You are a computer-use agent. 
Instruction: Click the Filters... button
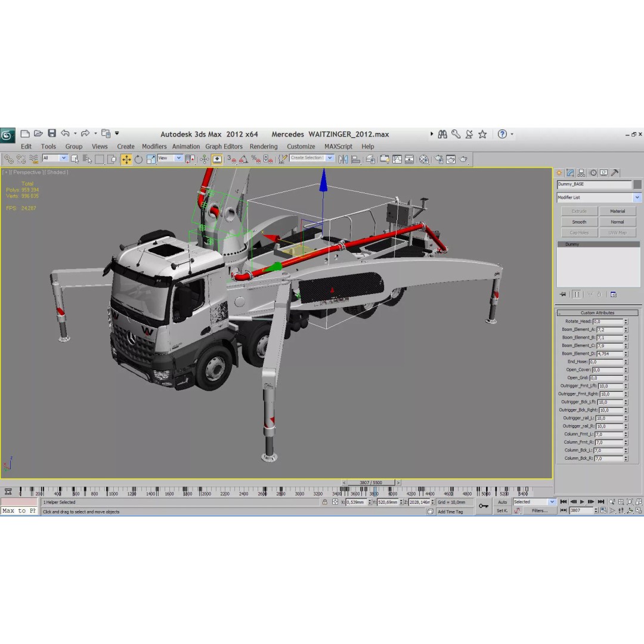coord(540,510)
